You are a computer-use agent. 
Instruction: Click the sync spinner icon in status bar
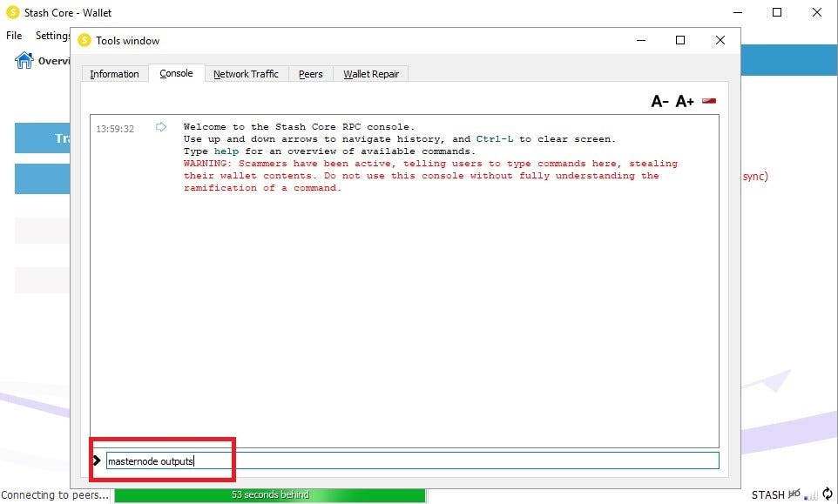[828, 494]
